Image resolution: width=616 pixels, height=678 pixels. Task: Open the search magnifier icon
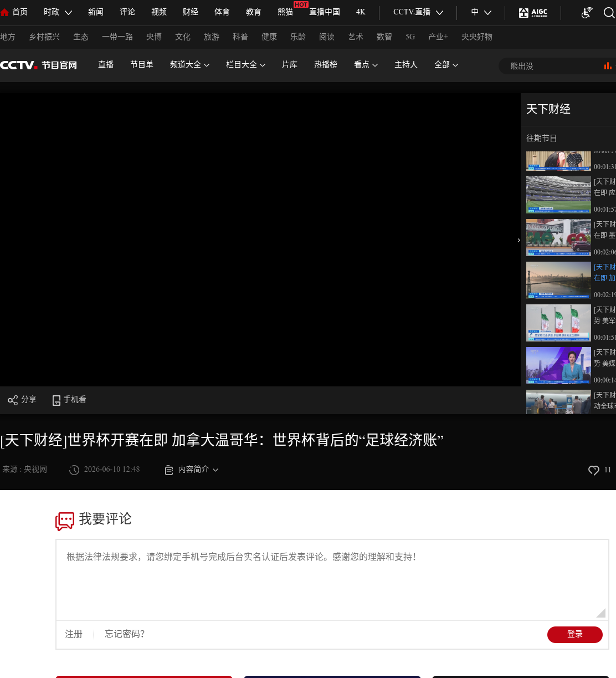click(609, 12)
